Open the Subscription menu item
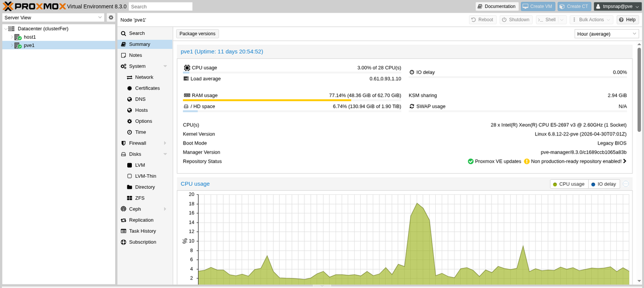644x288 pixels. point(145,242)
